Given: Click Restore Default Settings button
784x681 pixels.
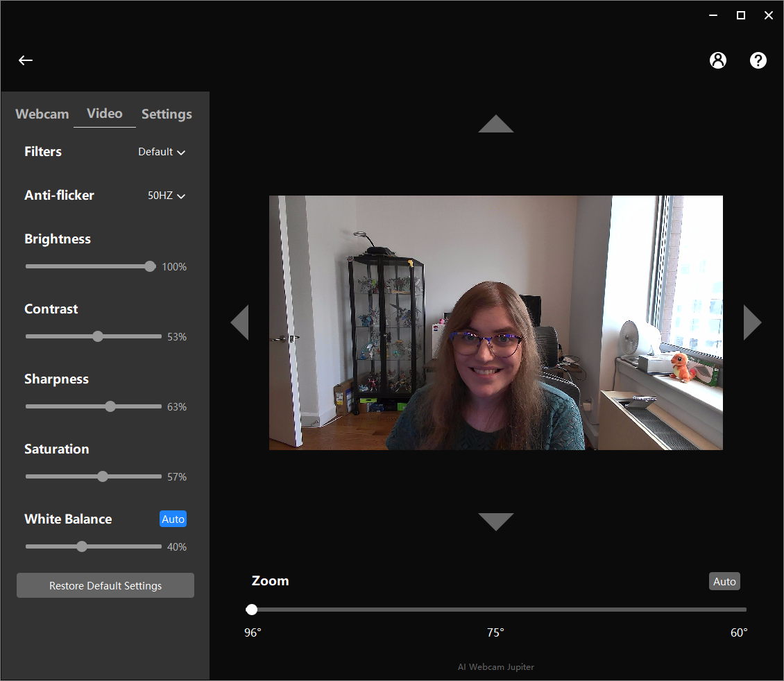Looking at the screenshot, I should click(x=105, y=585).
